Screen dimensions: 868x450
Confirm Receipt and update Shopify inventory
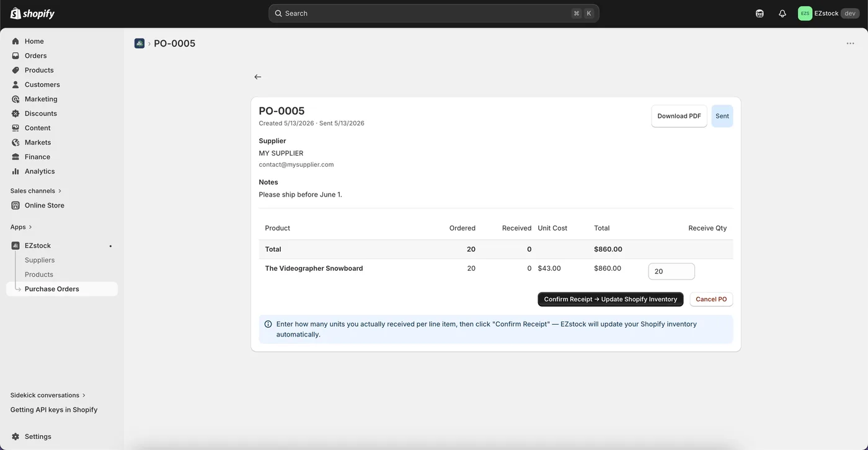pyautogui.click(x=611, y=299)
